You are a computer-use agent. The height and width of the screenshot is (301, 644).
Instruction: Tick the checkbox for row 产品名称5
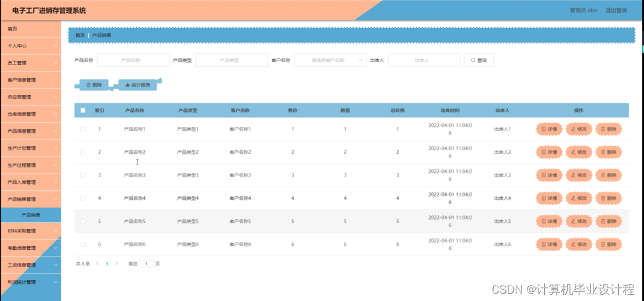click(x=83, y=221)
